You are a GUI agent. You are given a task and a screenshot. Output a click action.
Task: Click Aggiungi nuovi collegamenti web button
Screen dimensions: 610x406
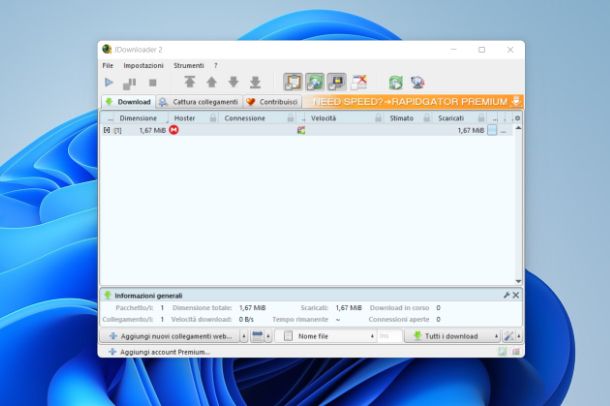[x=170, y=336]
